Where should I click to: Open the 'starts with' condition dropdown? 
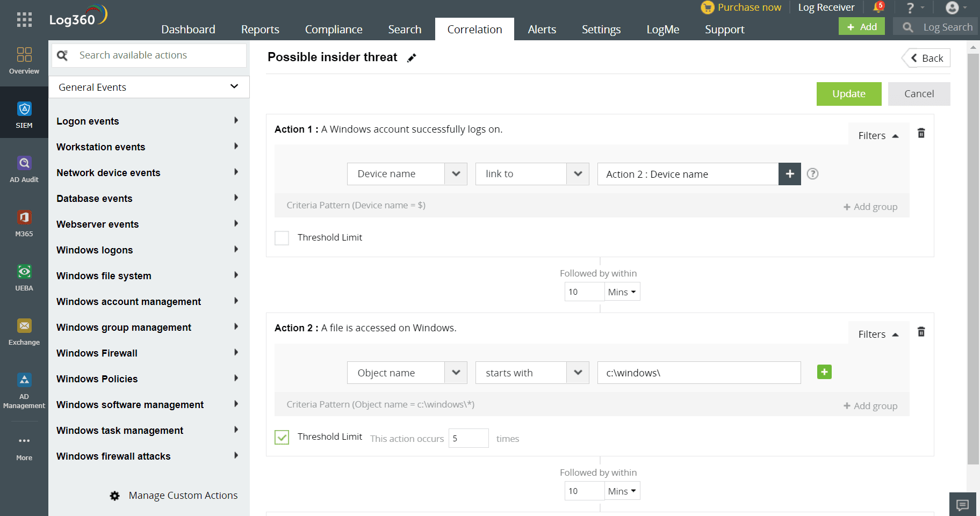click(x=532, y=373)
